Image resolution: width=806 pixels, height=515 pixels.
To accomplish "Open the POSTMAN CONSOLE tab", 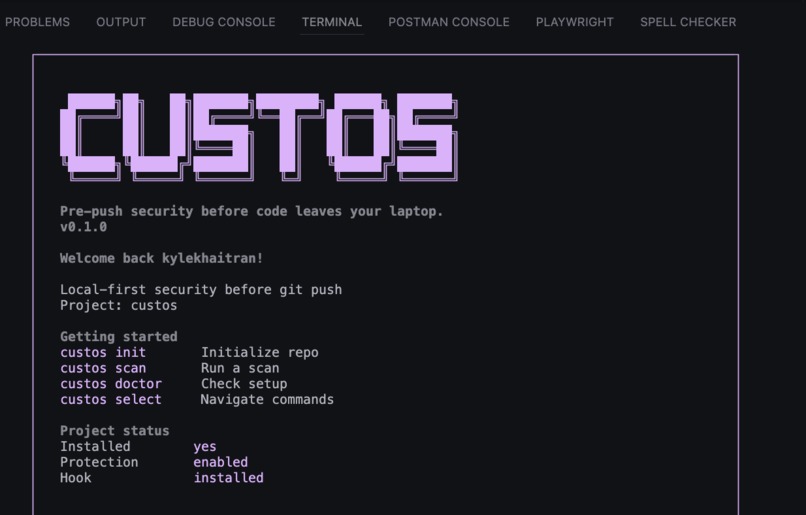I will [x=449, y=22].
